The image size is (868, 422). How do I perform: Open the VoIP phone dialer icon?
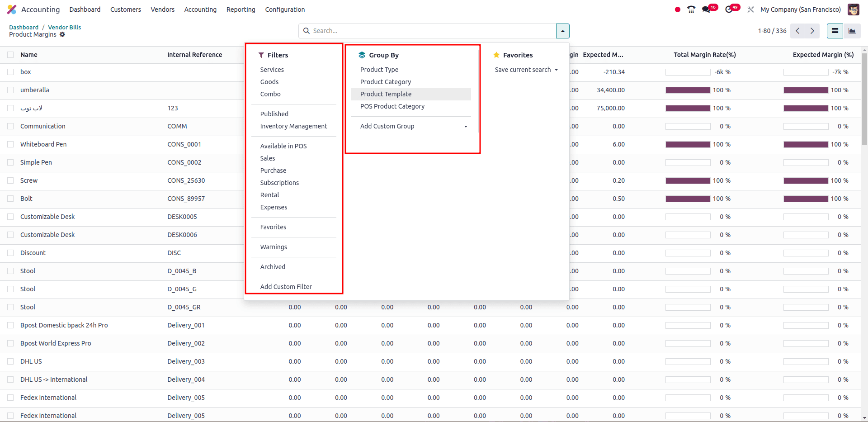[x=691, y=9]
